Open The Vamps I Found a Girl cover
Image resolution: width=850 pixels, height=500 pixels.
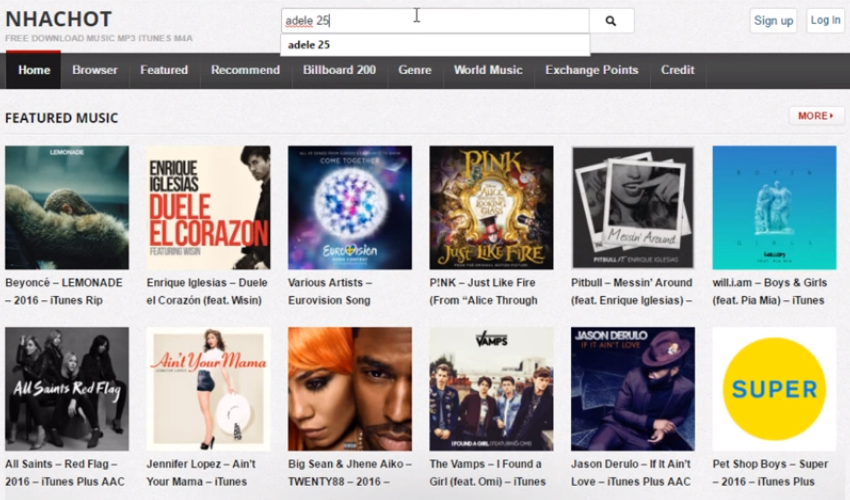coord(491,389)
